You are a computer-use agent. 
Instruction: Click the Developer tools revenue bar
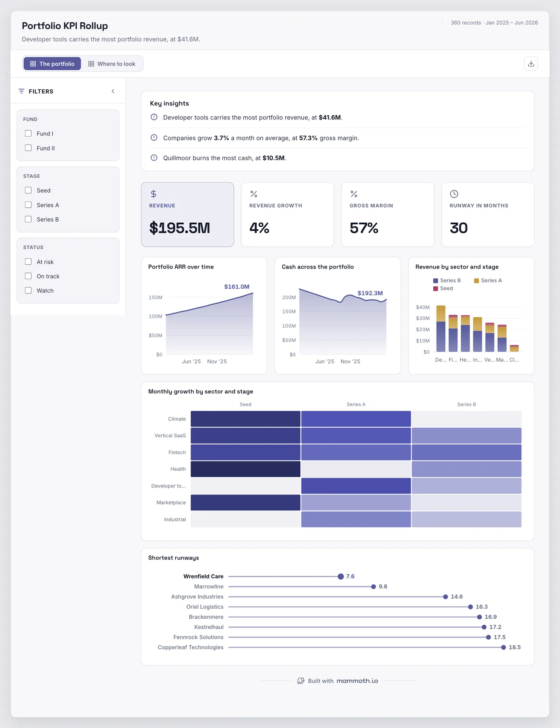(x=441, y=328)
